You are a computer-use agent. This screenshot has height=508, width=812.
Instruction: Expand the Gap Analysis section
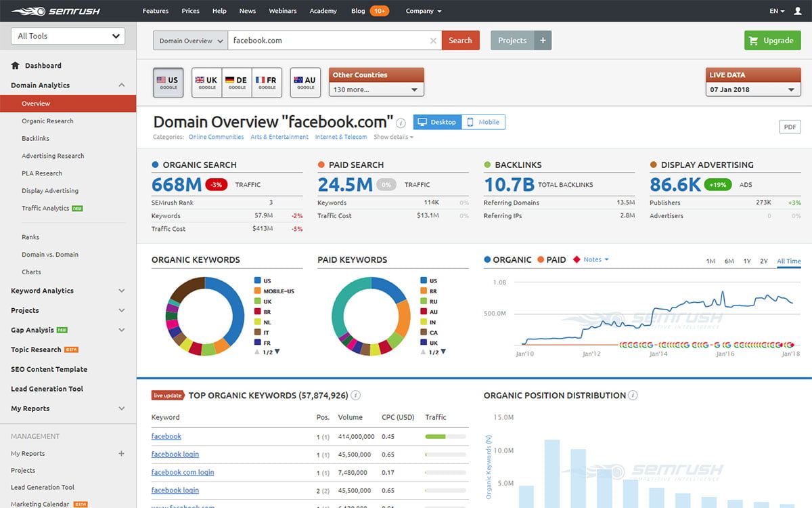121,330
